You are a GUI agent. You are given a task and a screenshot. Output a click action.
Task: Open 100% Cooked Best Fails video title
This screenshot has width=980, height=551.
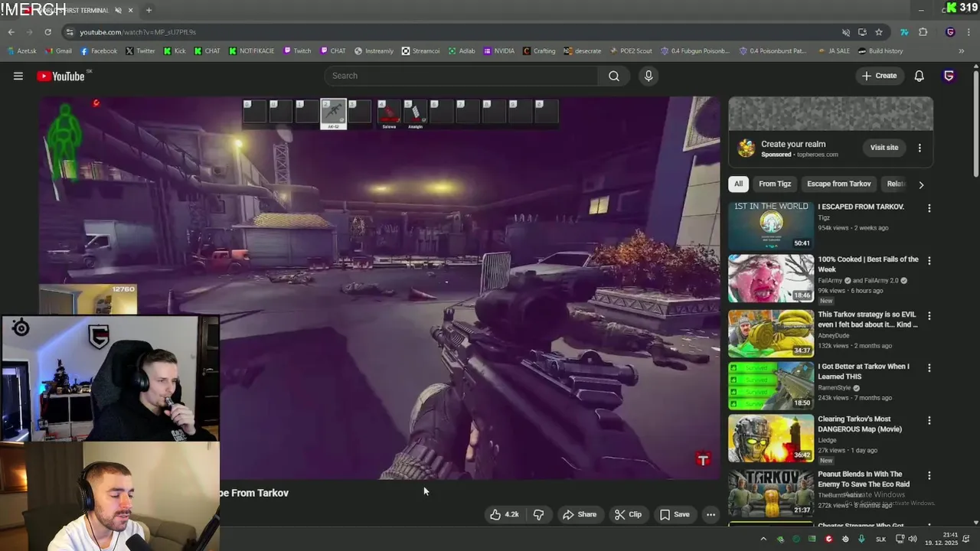[x=868, y=264]
